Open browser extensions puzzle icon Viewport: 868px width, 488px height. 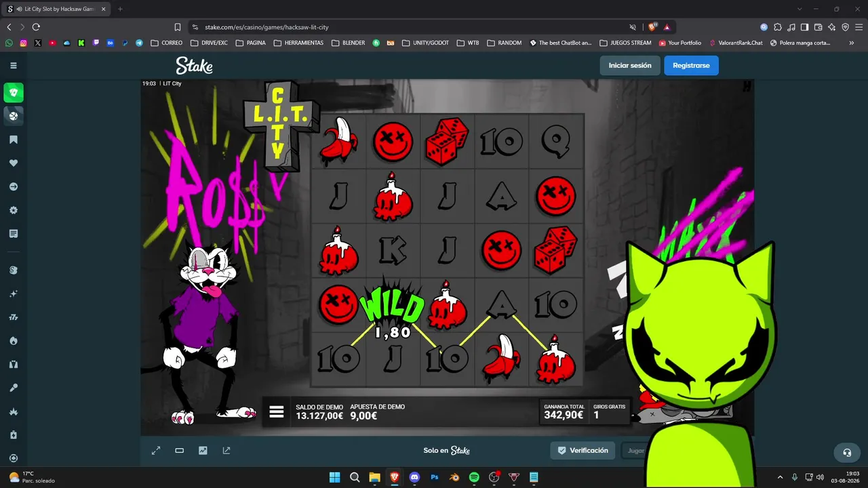[778, 27]
